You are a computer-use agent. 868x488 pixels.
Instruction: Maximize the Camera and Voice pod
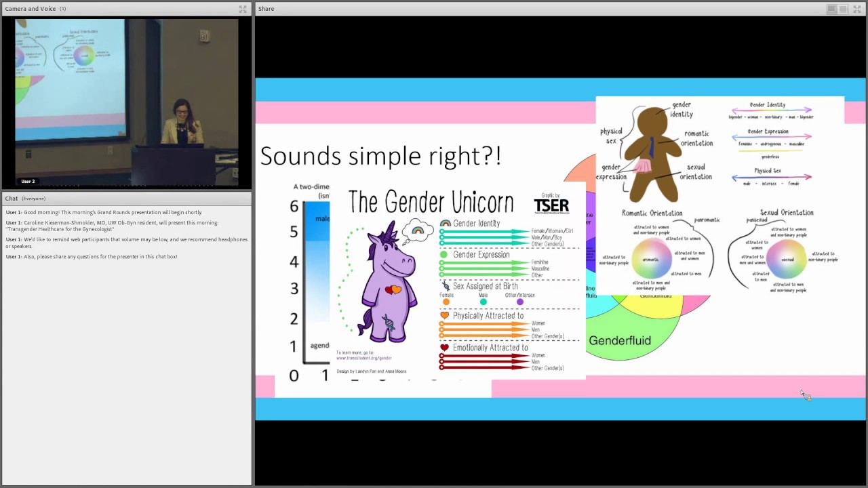point(243,9)
